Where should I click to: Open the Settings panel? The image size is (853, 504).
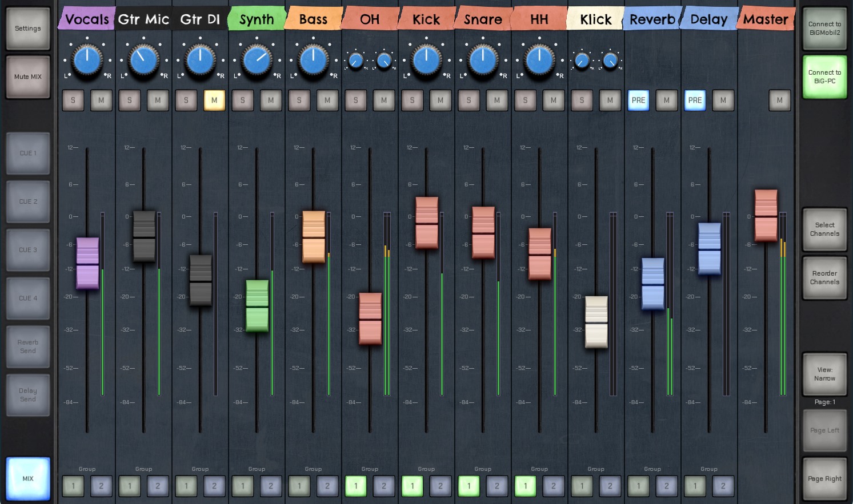coord(28,29)
